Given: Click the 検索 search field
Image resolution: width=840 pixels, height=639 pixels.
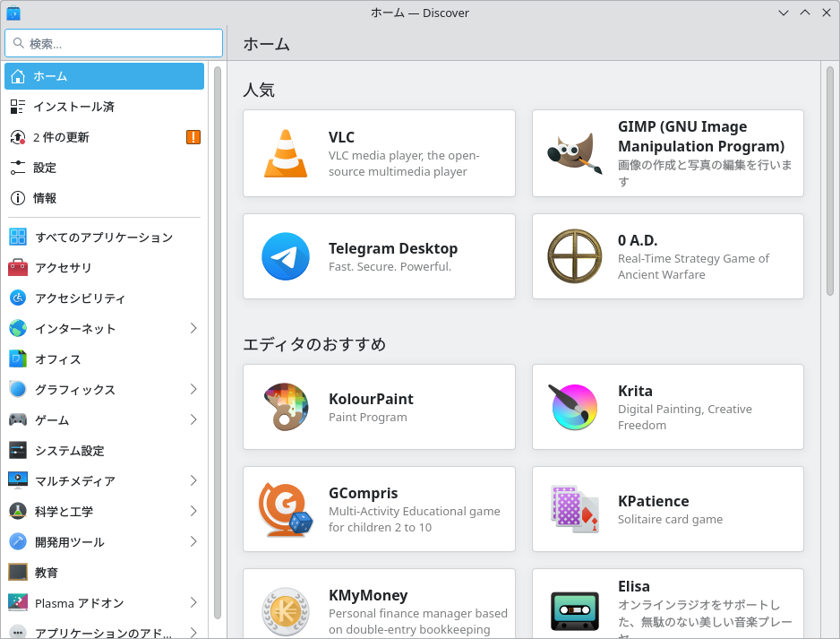Looking at the screenshot, I should pyautogui.click(x=114, y=43).
